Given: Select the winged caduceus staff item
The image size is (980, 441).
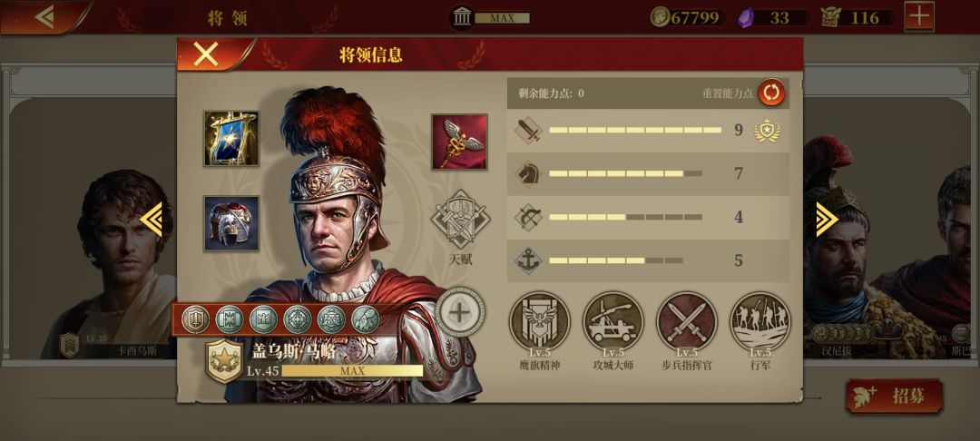Looking at the screenshot, I should 459,142.
